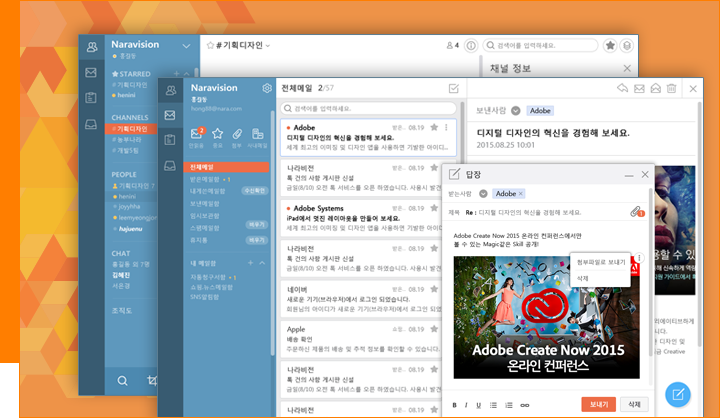This screenshot has height=418, width=720.
Task: Toggle italic in the reply editor
Action: (466, 405)
